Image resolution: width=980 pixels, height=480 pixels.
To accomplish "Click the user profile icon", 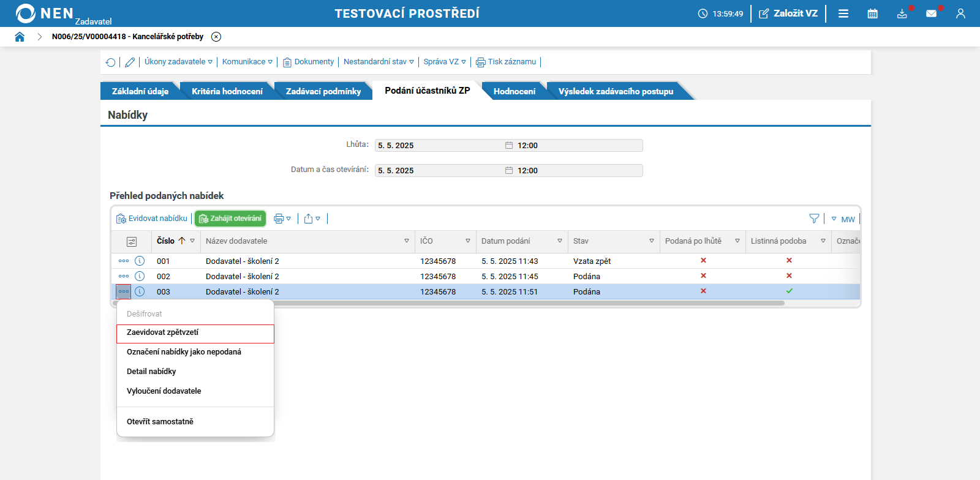I will pyautogui.click(x=960, y=13).
